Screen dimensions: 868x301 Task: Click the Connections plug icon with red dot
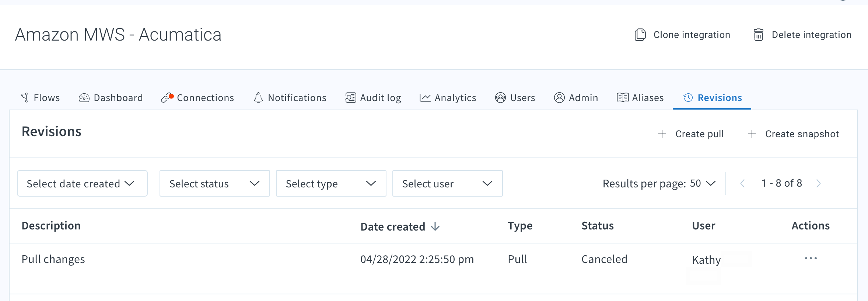(167, 97)
